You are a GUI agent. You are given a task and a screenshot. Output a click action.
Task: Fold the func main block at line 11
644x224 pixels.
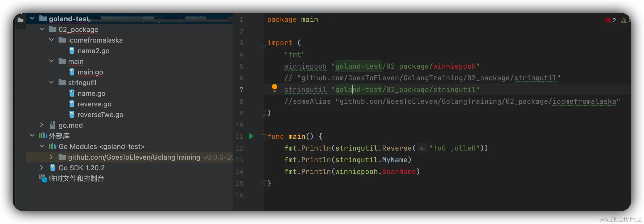pos(264,137)
